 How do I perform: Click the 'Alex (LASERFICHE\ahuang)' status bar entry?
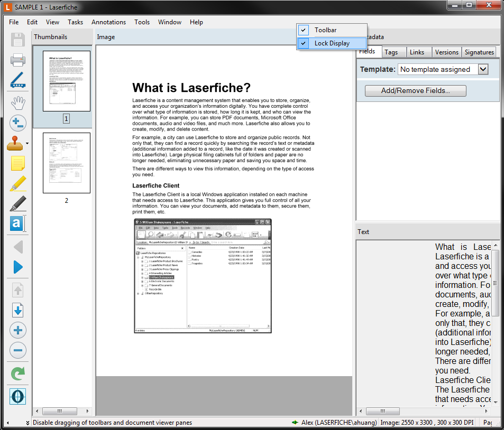coord(339,423)
